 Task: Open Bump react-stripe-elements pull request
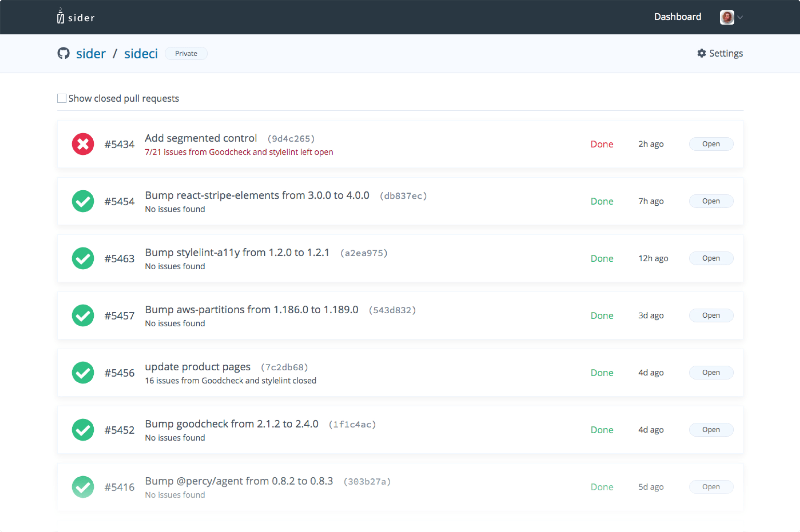pyautogui.click(x=257, y=195)
